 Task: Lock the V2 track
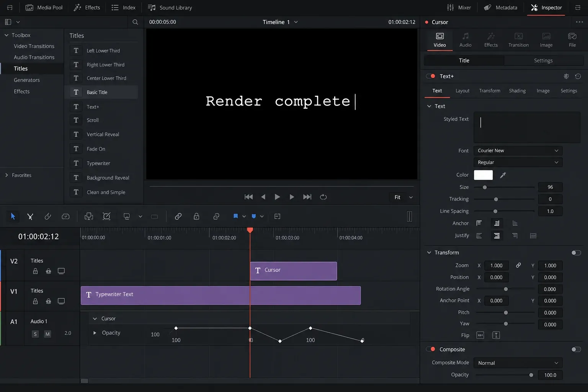(x=35, y=271)
